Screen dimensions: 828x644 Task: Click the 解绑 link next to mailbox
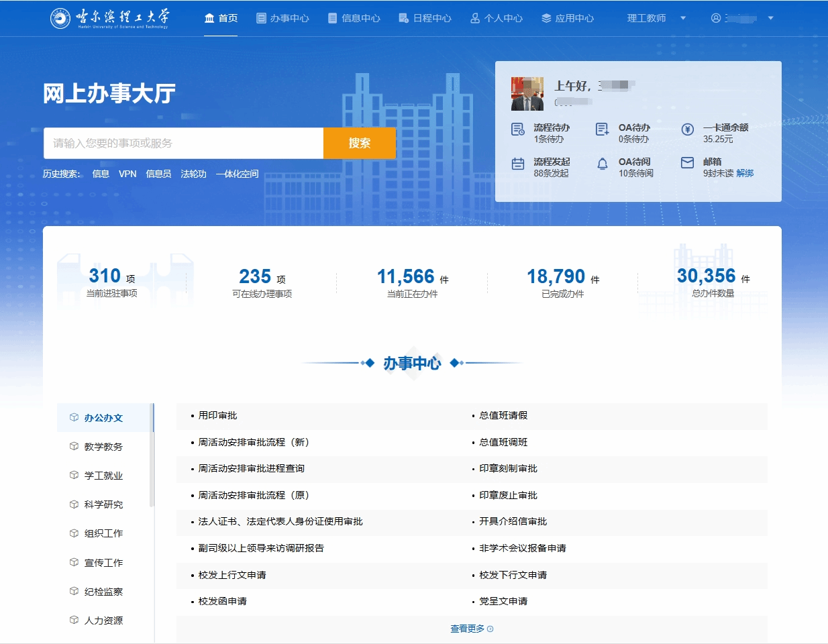(745, 173)
